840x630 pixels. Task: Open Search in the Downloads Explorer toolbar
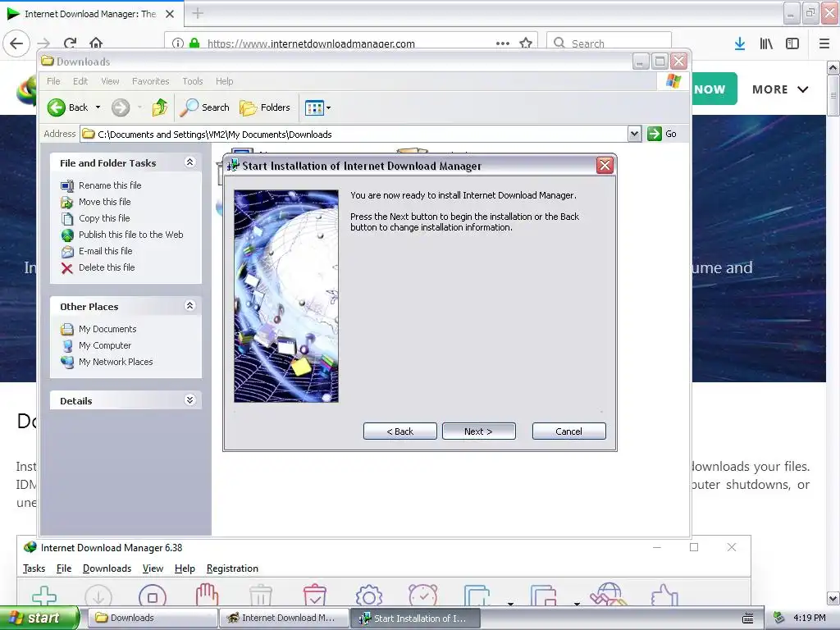tap(204, 107)
